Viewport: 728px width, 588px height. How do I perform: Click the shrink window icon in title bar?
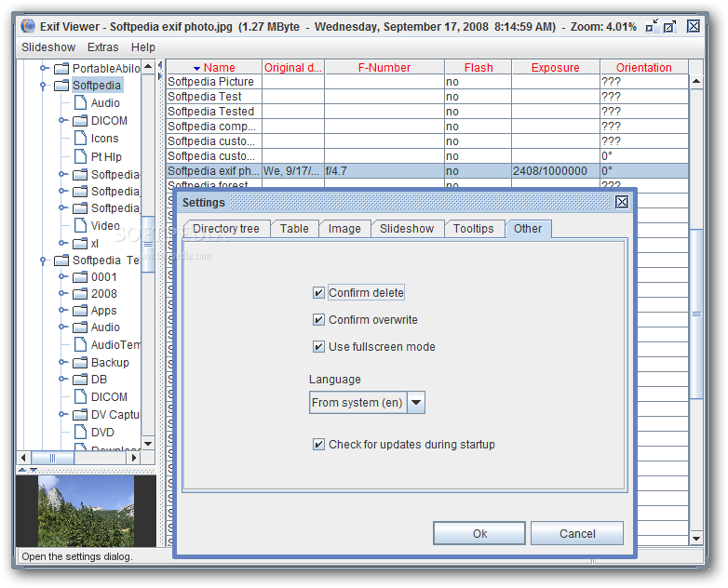tap(652, 26)
